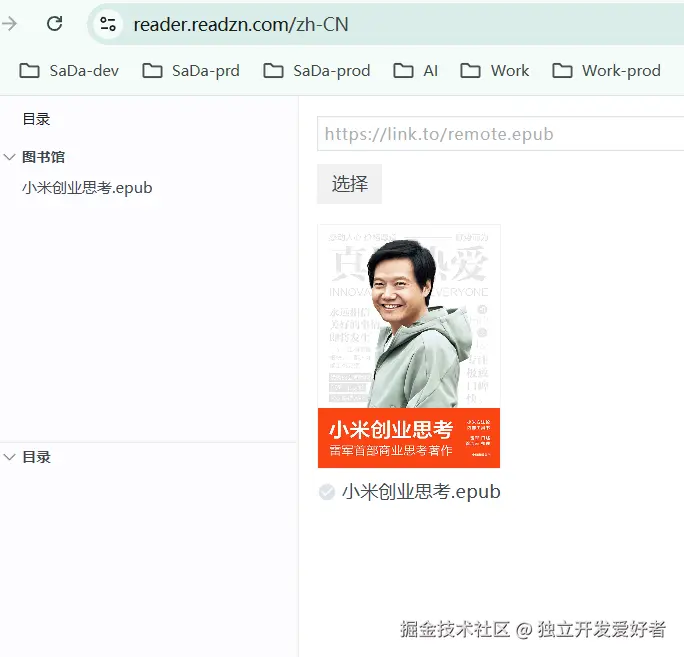Click the reader.readzn.com/zh-CN address bar URL
This screenshot has height=657, width=684.
point(241,24)
